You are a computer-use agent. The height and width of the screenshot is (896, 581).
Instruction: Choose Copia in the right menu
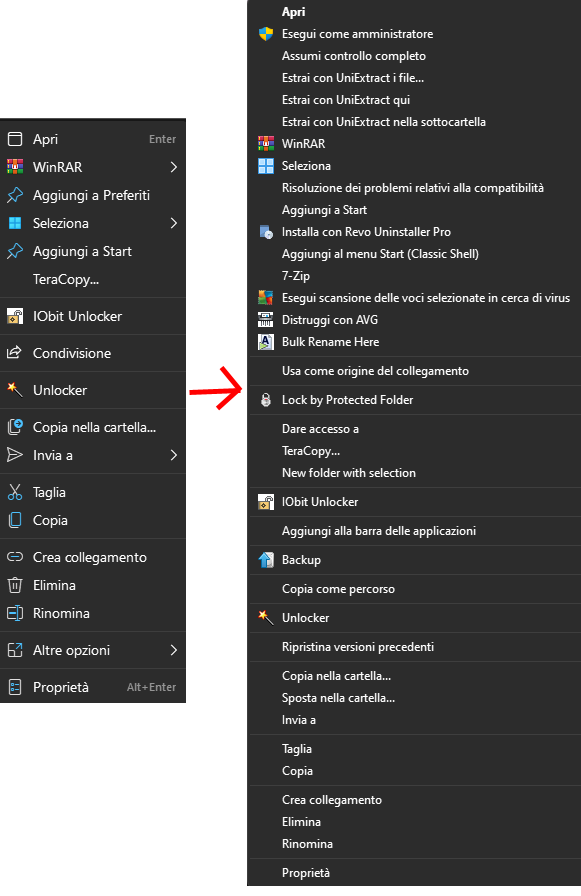click(x=297, y=771)
